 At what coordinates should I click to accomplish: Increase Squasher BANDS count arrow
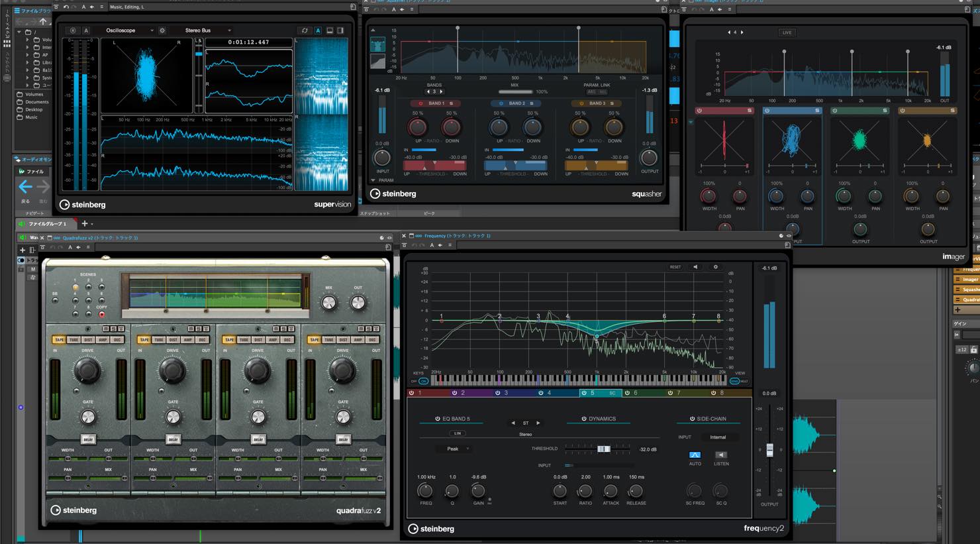click(x=442, y=91)
